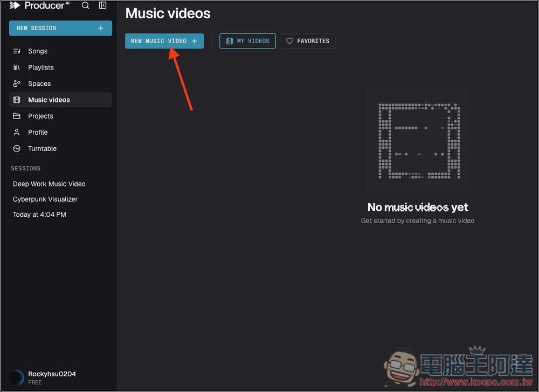
Task: Click the plus icon in New Session
Action: coord(101,28)
